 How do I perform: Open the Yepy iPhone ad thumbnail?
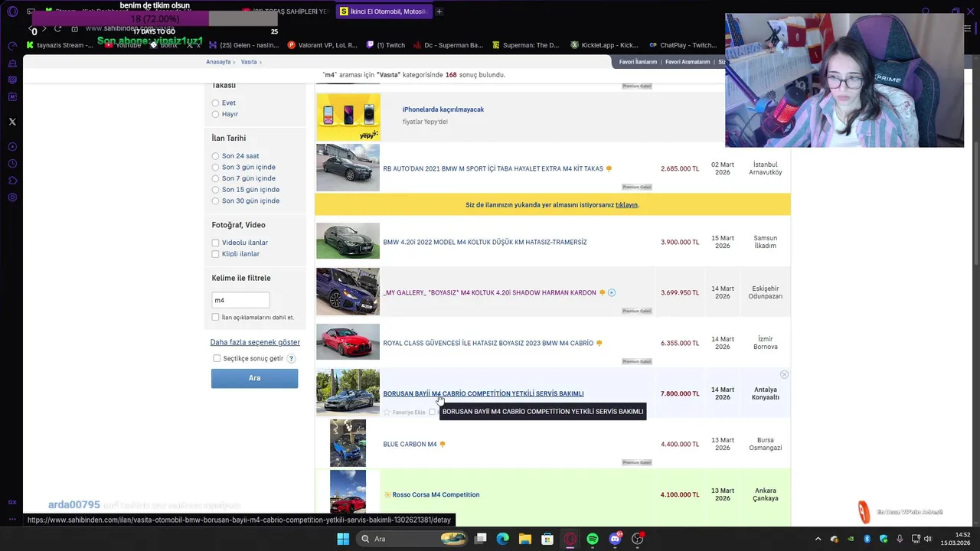pyautogui.click(x=348, y=117)
